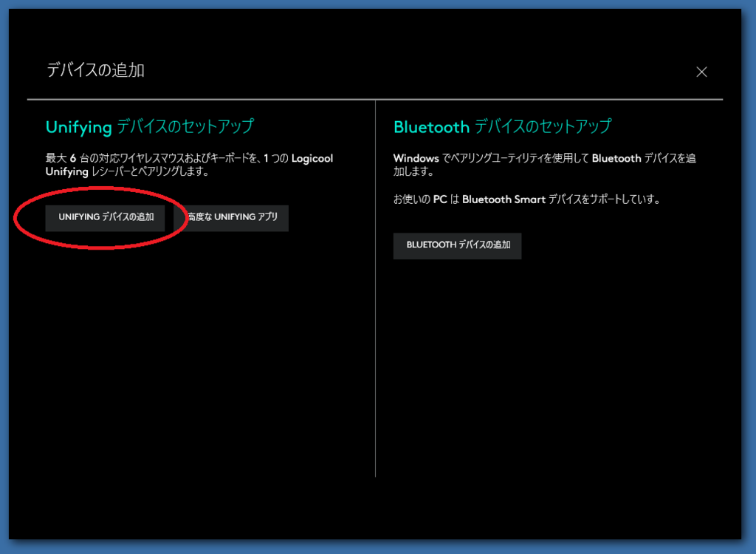Select the デバイスの追加 dialog title text

95,70
